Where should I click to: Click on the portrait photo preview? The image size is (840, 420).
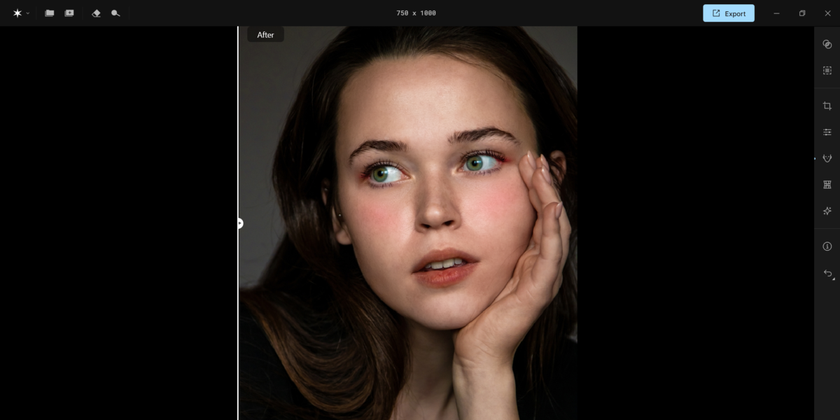pyautogui.click(x=408, y=223)
